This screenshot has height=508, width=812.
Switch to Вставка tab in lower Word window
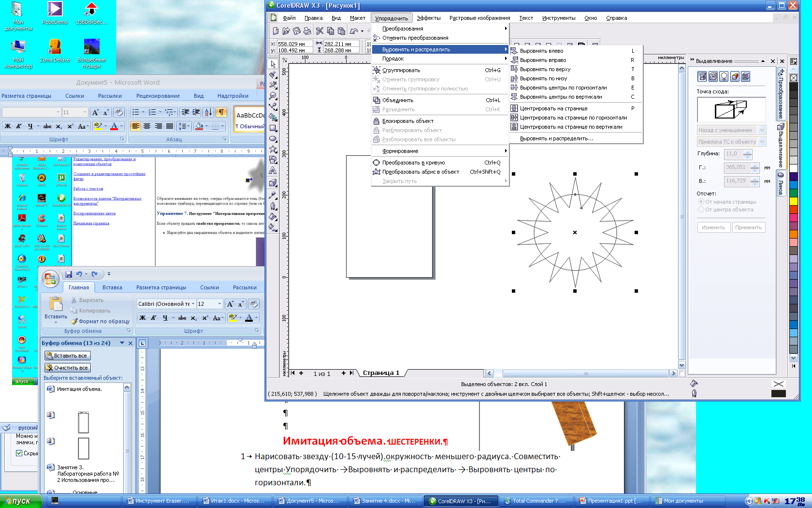click(112, 287)
